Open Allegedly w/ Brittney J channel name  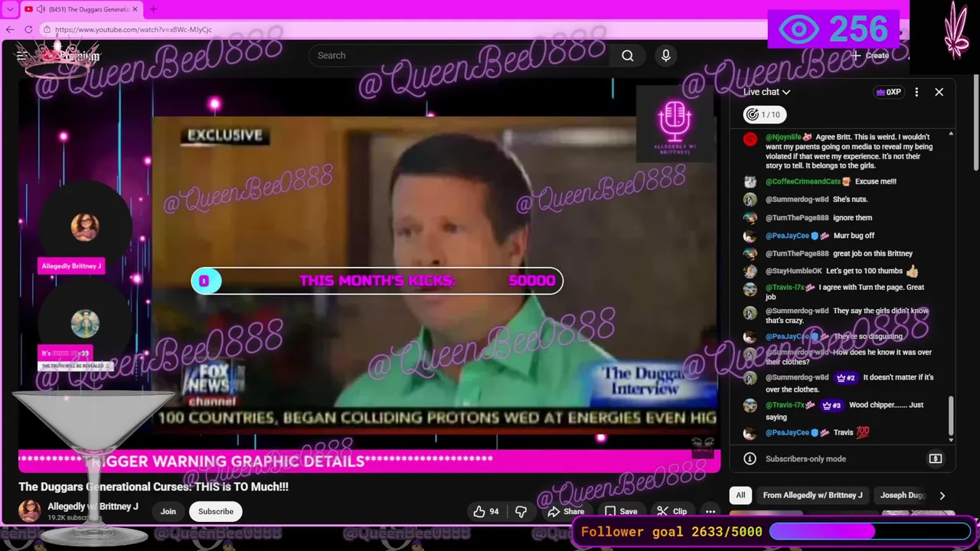(x=93, y=507)
